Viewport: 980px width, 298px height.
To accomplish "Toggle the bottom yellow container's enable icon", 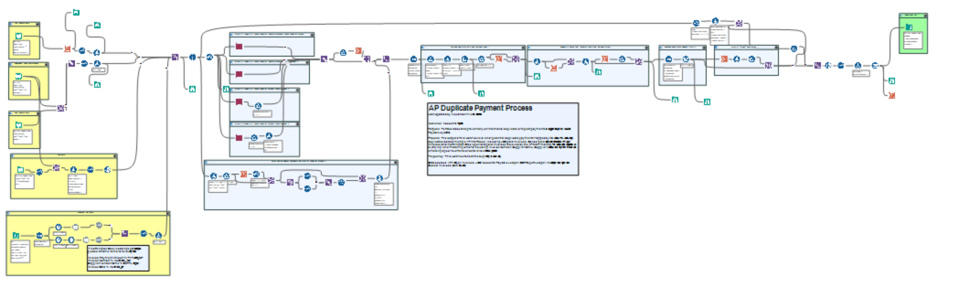I will click(x=9, y=213).
